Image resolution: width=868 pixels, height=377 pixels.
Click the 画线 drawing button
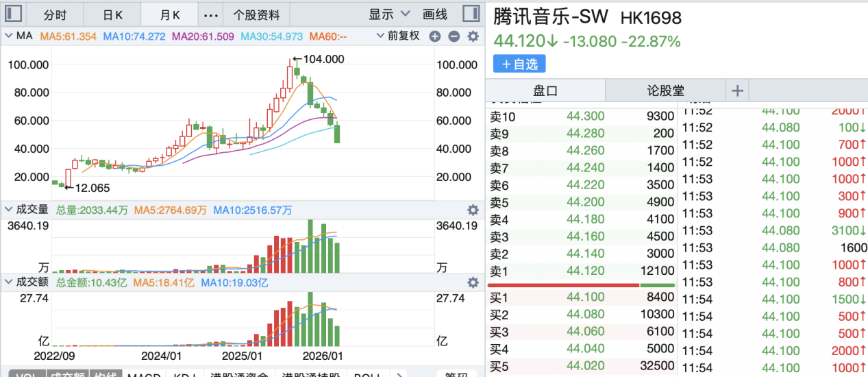click(x=435, y=14)
